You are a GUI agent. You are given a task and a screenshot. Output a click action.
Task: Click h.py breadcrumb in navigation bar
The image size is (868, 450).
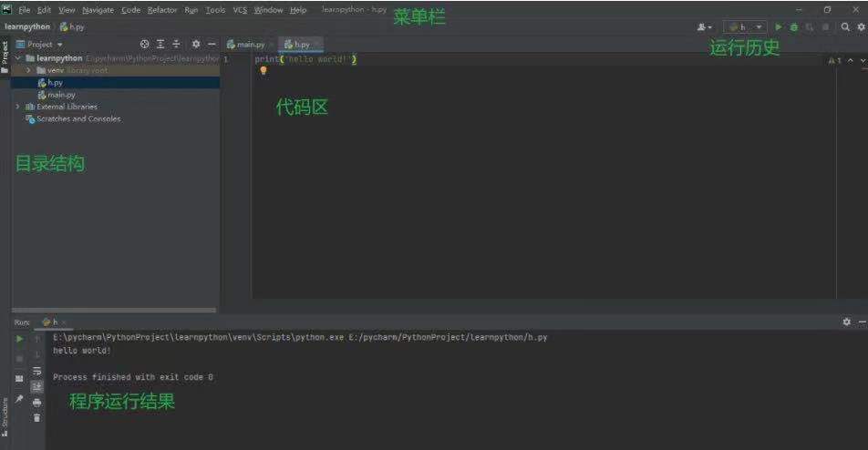click(x=72, y=26)
